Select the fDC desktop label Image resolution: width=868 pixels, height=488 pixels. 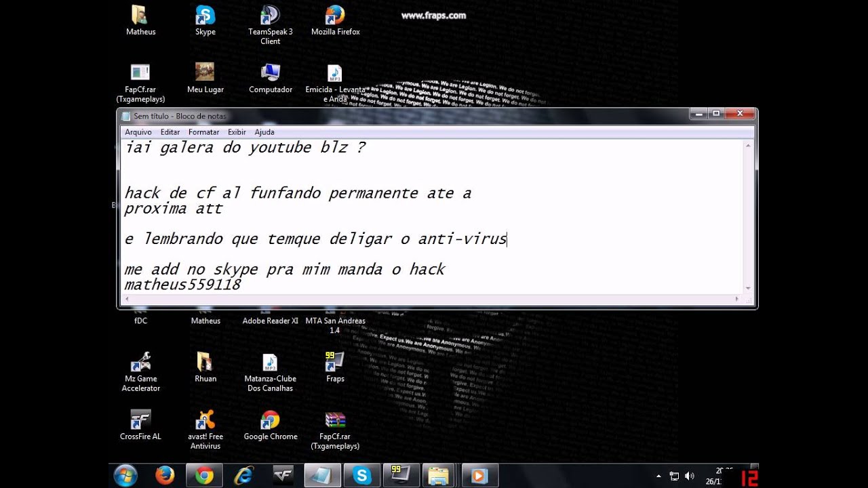click(x=140, y=321)
